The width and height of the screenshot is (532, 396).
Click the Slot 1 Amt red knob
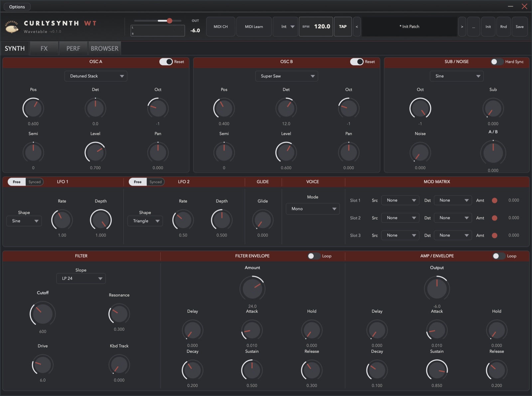494,200
